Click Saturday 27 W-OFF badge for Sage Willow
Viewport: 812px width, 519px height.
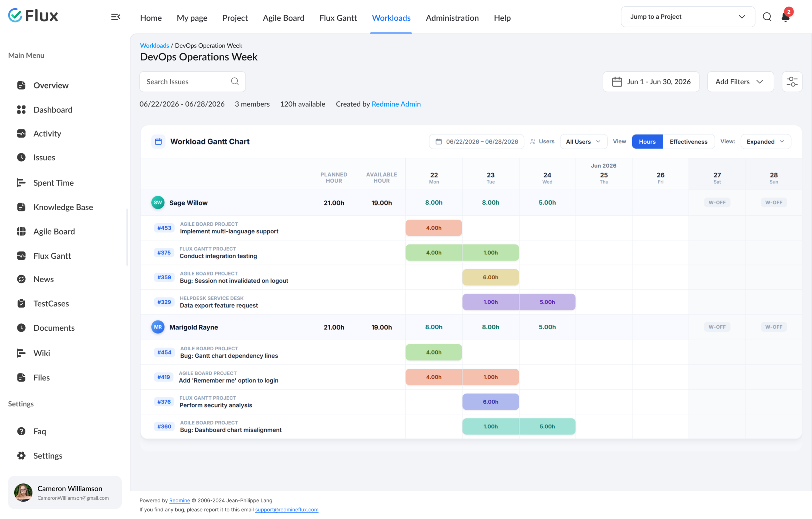click(717, 203)
